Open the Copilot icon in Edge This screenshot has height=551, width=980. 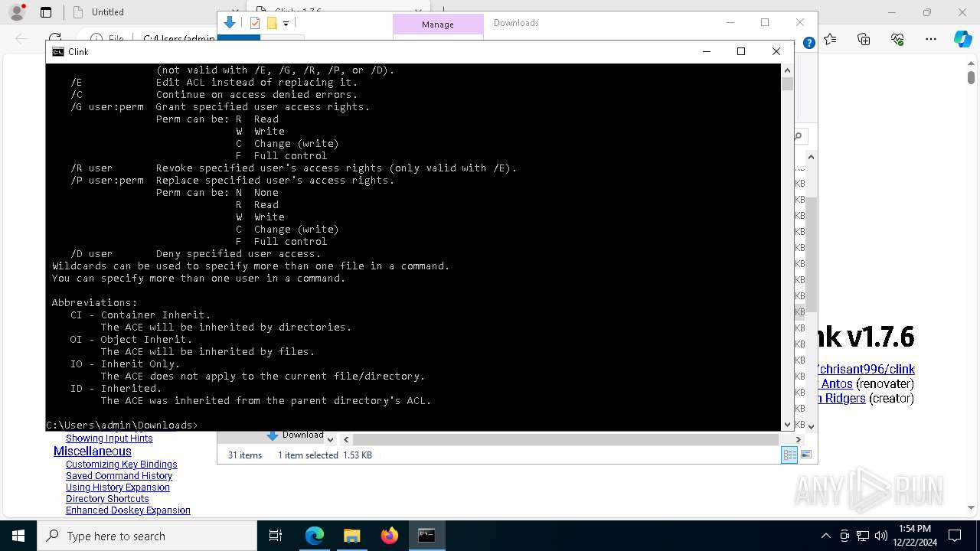[x=962, y=39]
